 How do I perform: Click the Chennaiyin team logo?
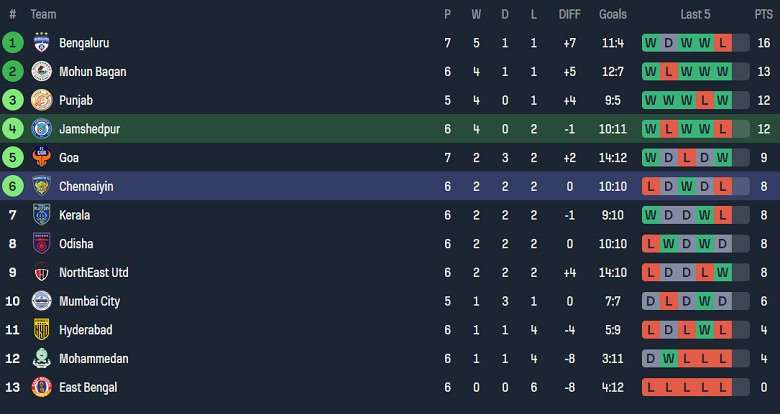[x=41, y=186]
